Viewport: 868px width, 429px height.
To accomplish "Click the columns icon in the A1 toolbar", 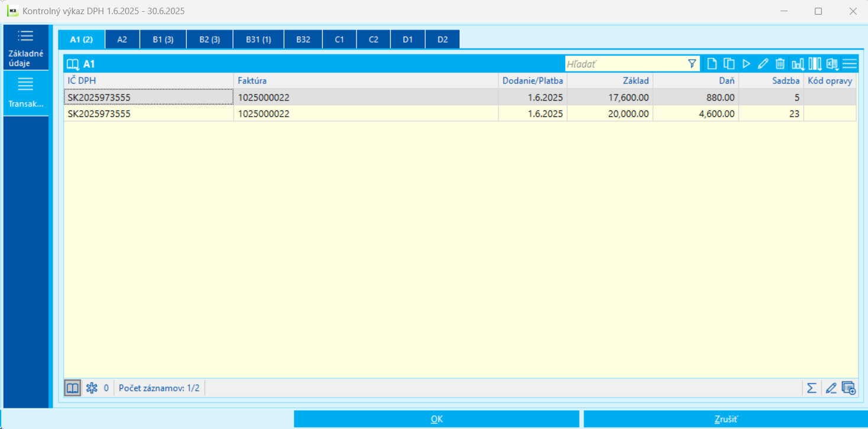I will coord(815,64).
